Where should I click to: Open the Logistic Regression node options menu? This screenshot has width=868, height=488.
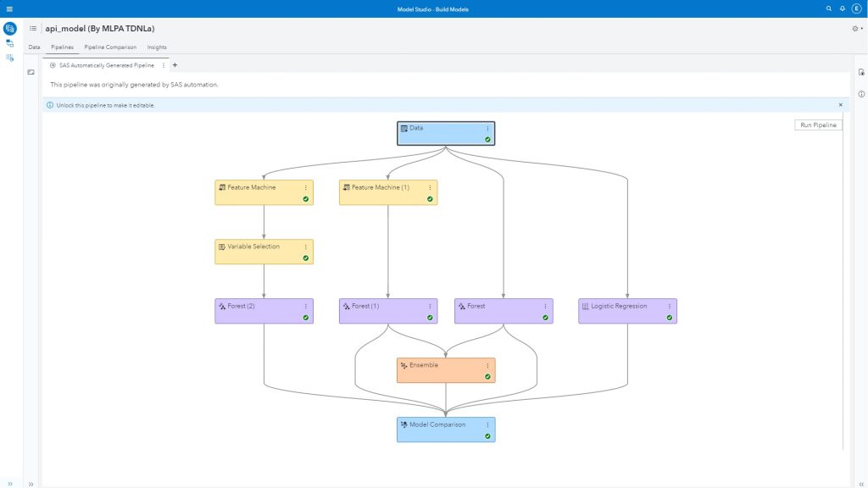coord(670,306)
